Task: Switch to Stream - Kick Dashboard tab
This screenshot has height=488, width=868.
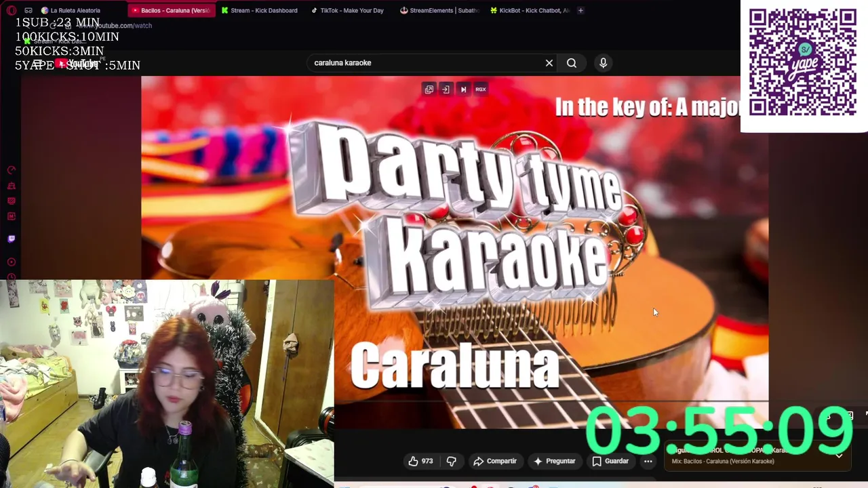Action: pos(260,10)
